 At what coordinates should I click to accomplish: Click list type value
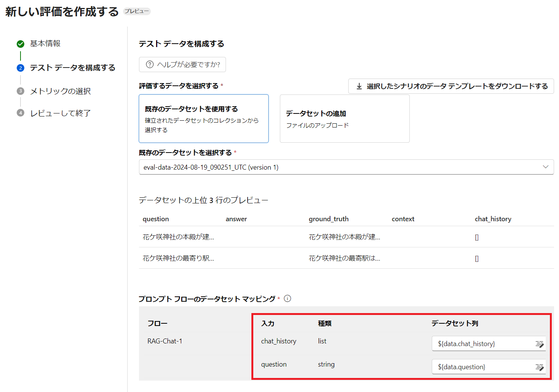coord(322,341)
